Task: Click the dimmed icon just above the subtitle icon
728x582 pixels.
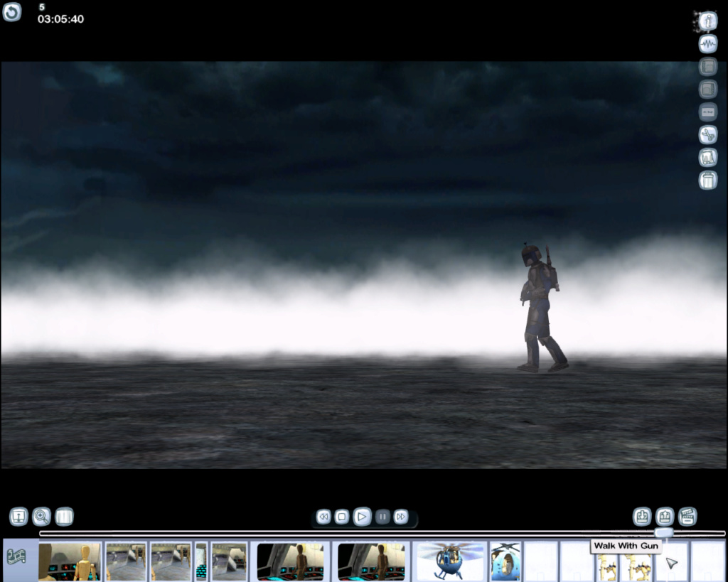Action: (708, 89)
